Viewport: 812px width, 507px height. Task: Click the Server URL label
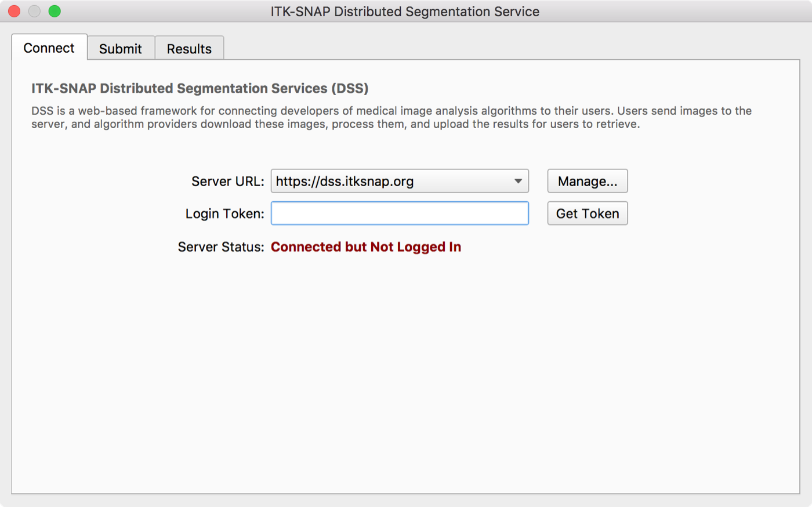[x=228, y=182]
